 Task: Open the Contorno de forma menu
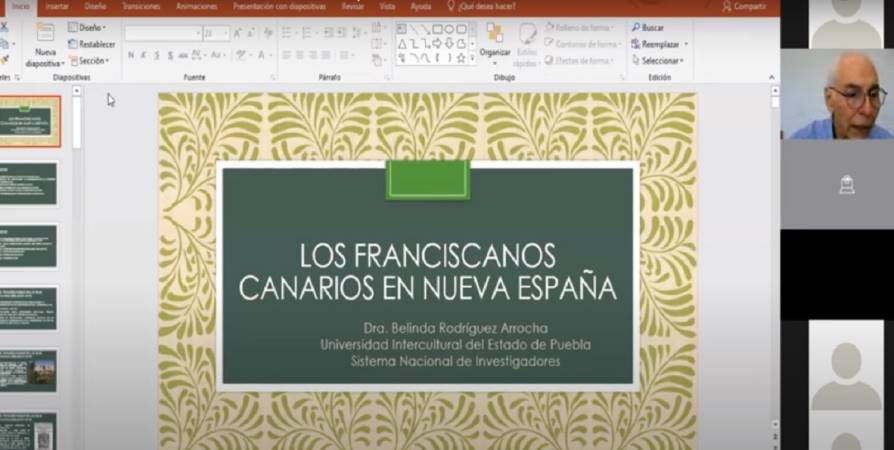582,44
